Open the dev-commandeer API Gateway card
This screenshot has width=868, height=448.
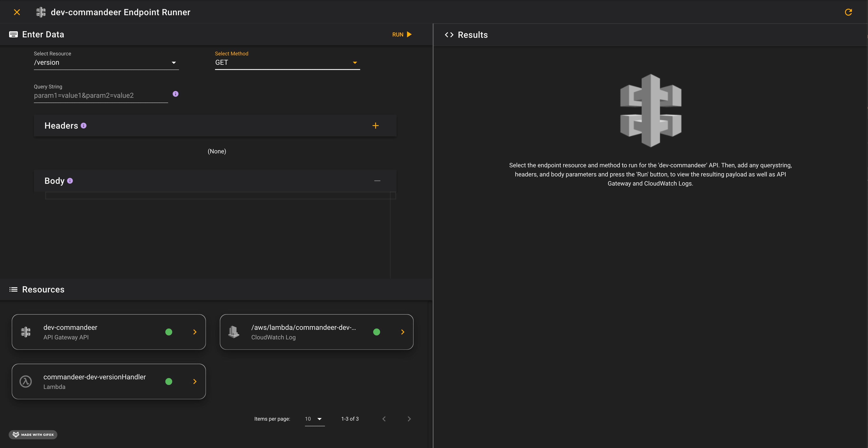[109, 332]
